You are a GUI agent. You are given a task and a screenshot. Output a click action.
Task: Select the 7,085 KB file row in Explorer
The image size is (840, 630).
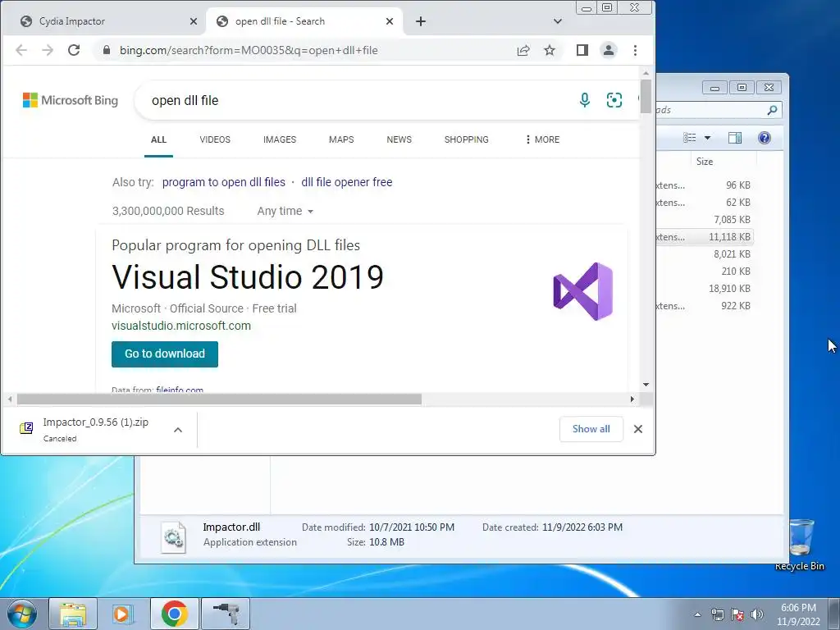(704, 220)
